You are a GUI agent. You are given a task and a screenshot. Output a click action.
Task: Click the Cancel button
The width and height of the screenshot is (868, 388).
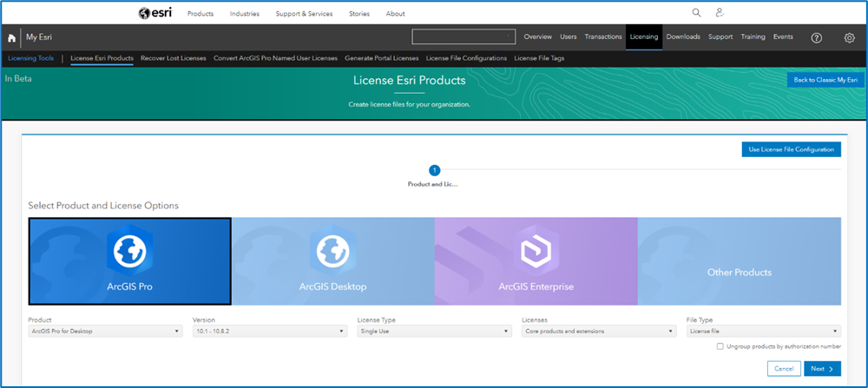click(x=784, y=369)
